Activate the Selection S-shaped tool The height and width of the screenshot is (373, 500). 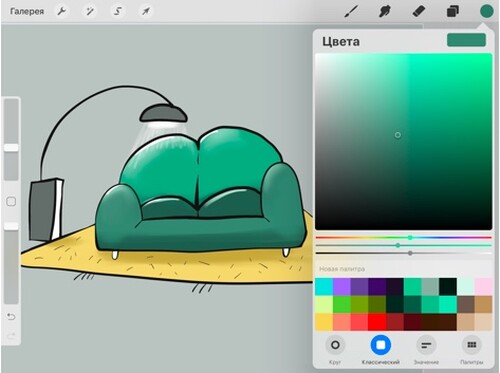click(118, 11)
